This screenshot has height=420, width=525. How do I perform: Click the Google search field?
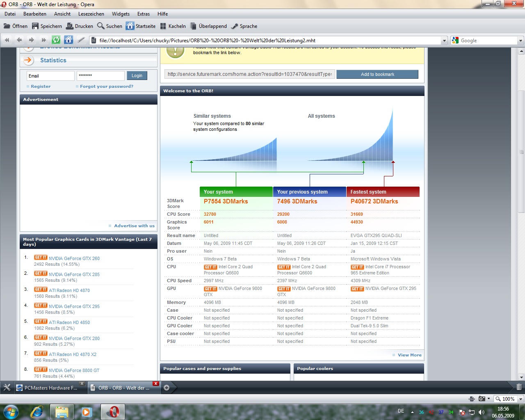coord(488,41)
